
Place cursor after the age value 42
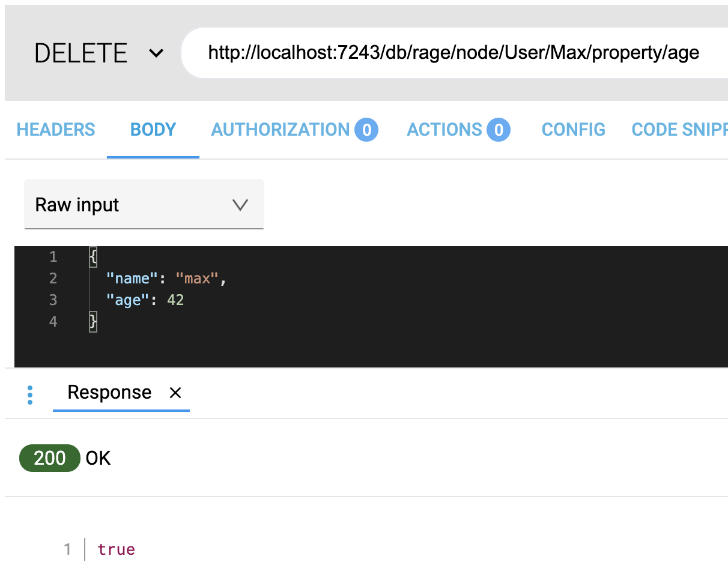(185, 300)
